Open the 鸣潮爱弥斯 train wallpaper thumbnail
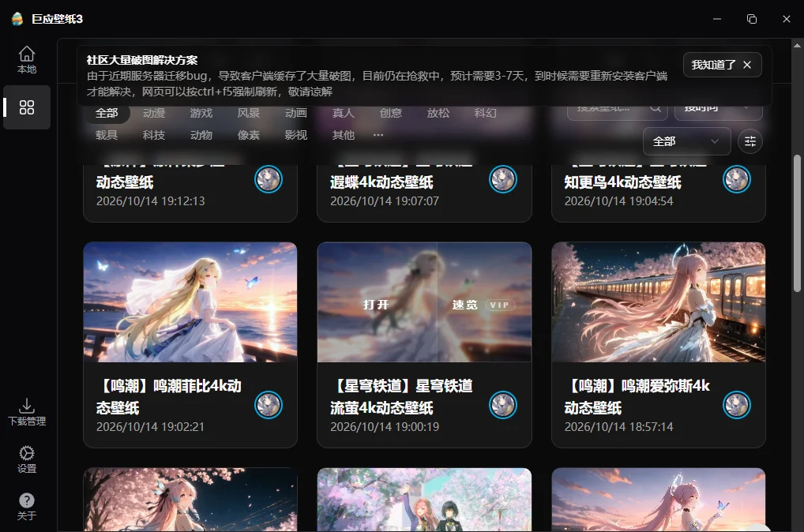The image size is (804, 532). [x=659, y=302]
